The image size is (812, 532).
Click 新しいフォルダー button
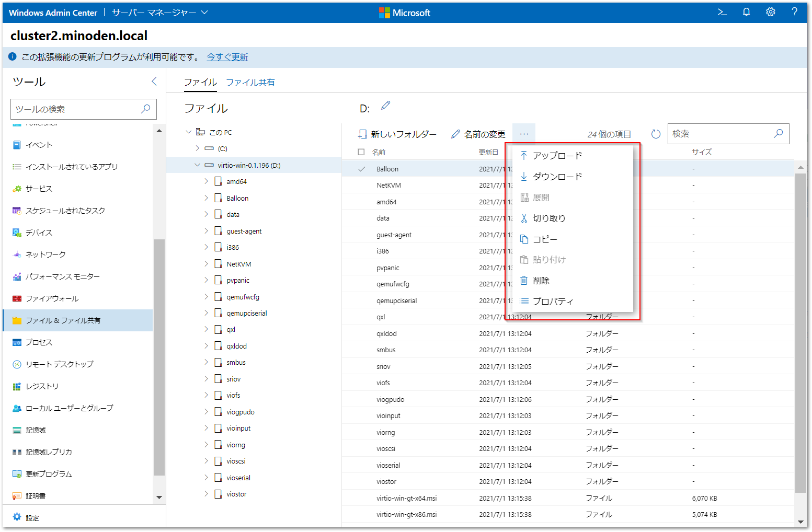(397, 134)
